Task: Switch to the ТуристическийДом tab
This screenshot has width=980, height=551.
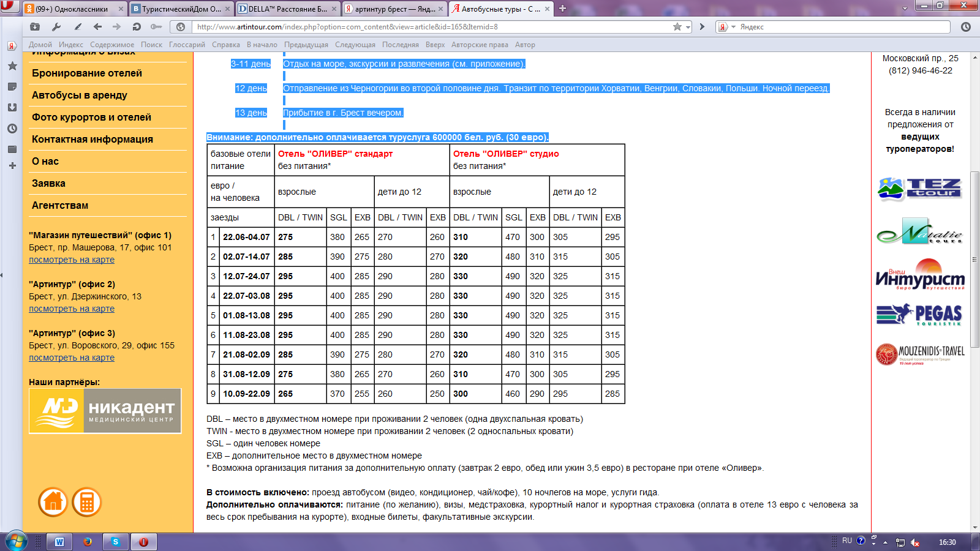Action: [182, 9]
